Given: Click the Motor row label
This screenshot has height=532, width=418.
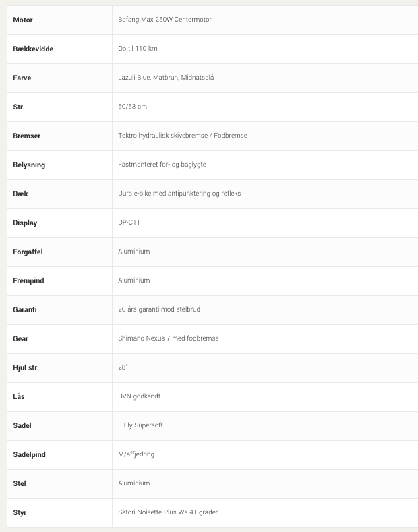Looking at the screenshot, I should point(23,20).
